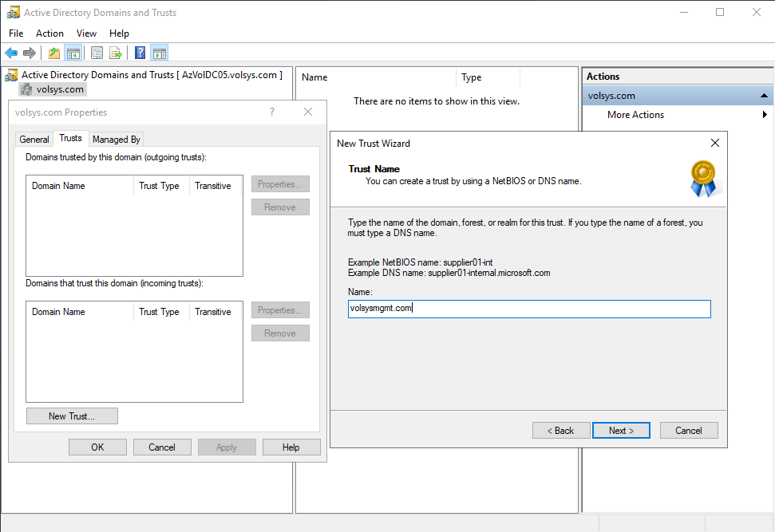Image resolution: width=775 pixels, height=532 pixels.
Task: Click the Properties toolbar icon
Action: click(x=97, y=53)
